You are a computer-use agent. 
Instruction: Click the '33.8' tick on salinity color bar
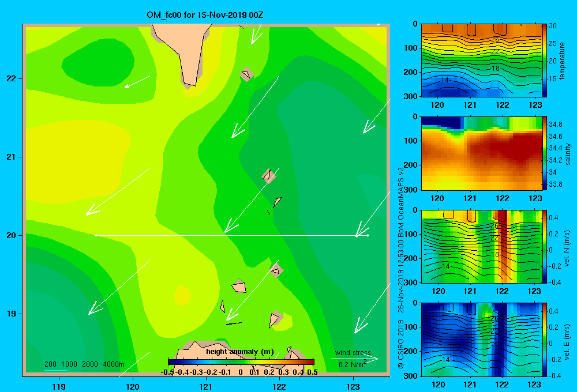[555, 184]
